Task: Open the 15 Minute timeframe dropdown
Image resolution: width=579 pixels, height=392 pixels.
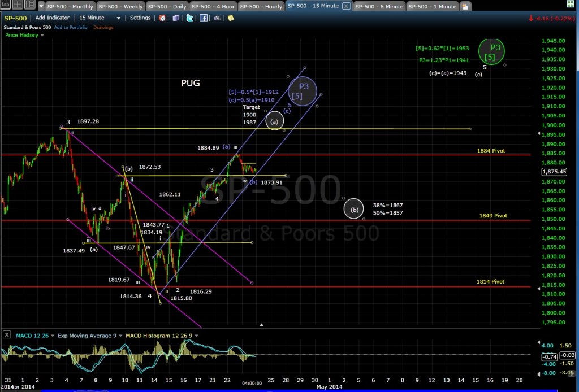Action: [x=100, y=18]
